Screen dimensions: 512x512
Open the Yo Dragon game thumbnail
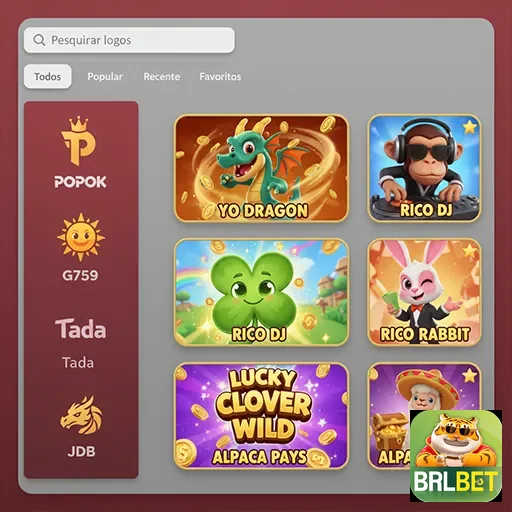[261, 168]
